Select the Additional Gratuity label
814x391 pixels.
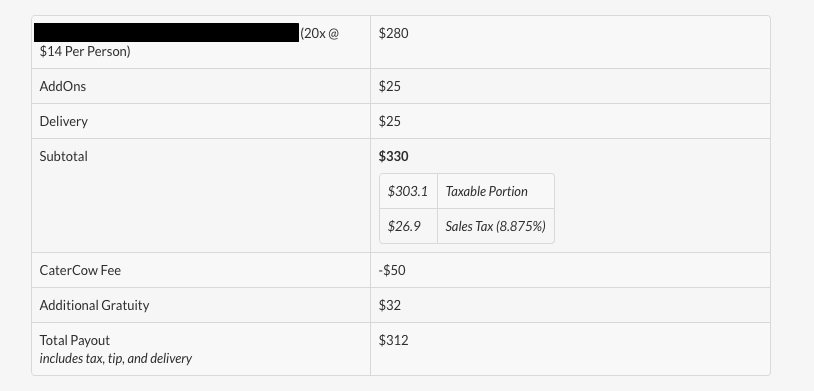[94, 305]
